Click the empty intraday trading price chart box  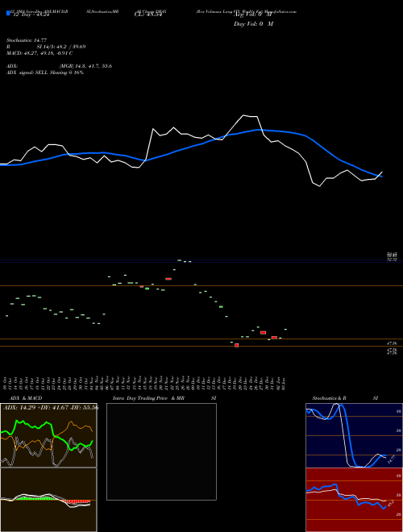pyautogui.click(x=161, y=451)
